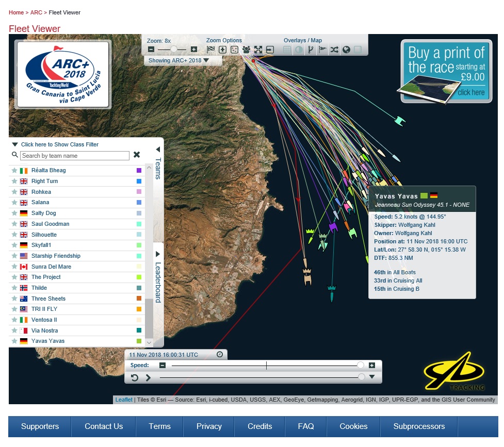Select Saul Goodman in the team list

(77, 224)
